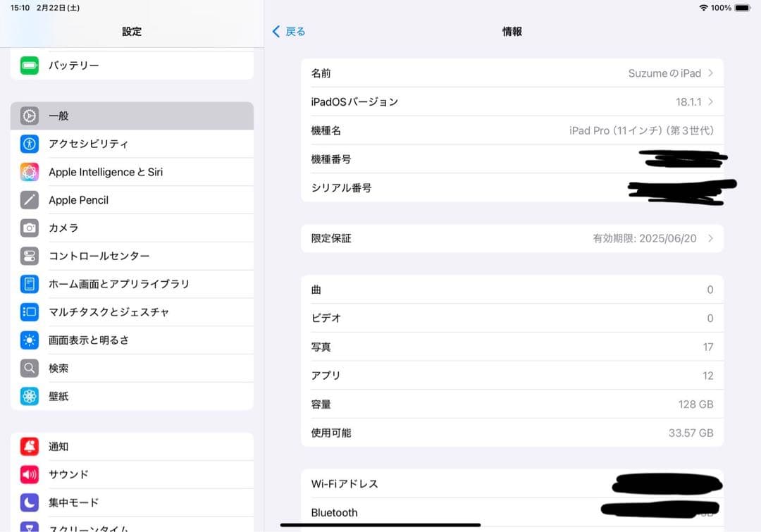Select the カメラ settings icon

click(29, 228)
